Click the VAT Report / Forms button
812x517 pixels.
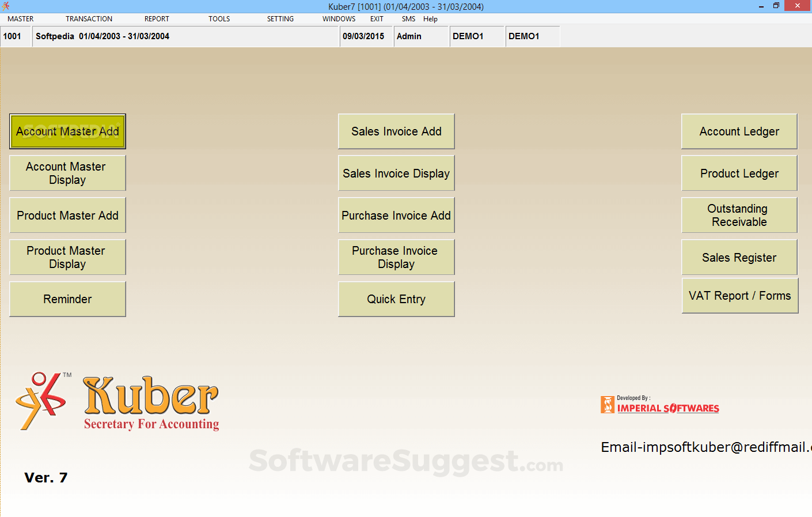coord(739,295)
